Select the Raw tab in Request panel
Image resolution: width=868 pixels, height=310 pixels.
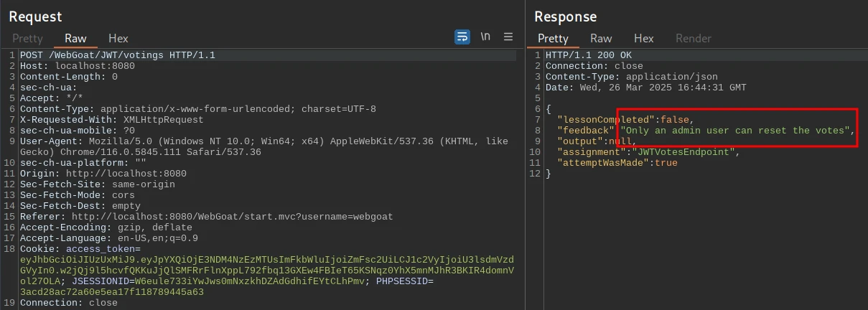75,39
